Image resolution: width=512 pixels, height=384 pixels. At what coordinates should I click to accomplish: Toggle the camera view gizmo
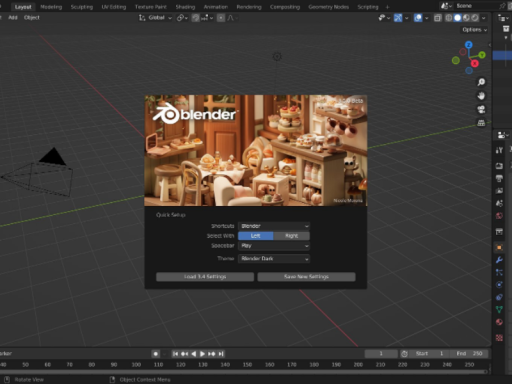pyautogui.click(x=481, y=109)
